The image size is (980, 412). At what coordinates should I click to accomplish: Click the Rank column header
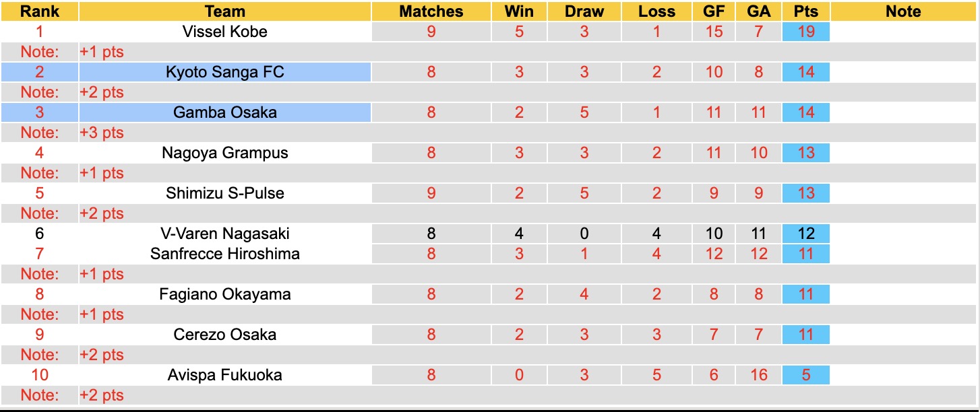tap(39, 11)
